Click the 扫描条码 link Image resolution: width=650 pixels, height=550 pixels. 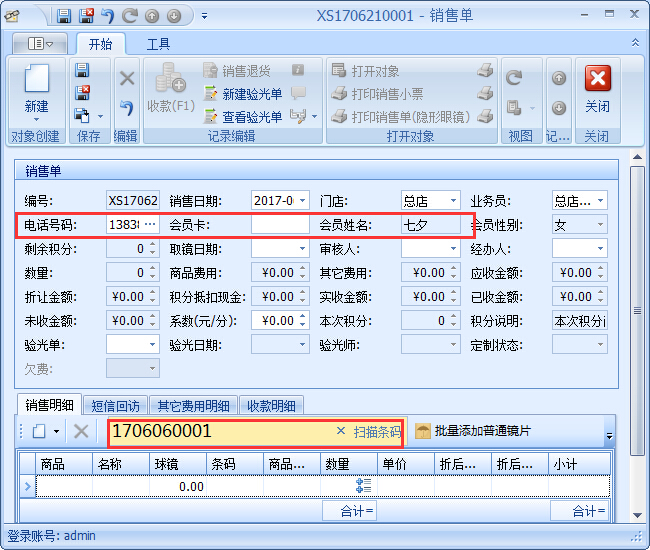[x=377, y=432]
